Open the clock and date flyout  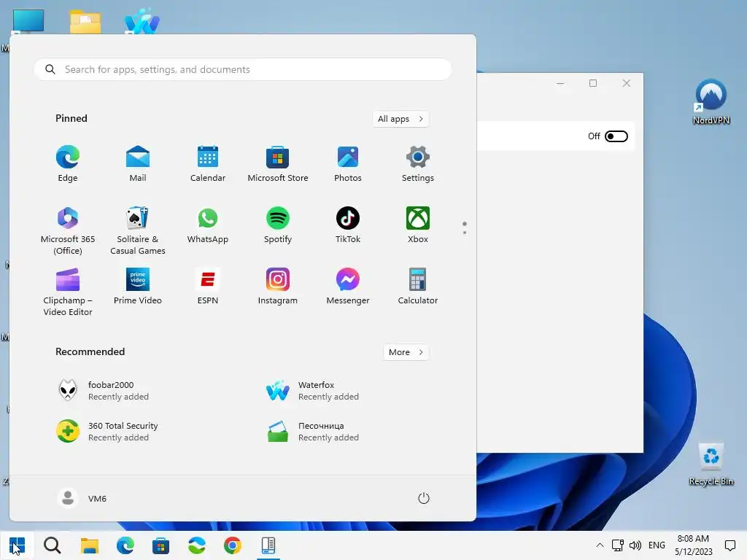tap(693, 545)
